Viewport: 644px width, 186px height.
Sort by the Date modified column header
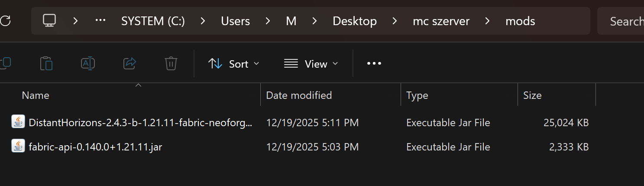tap(299, 95)
